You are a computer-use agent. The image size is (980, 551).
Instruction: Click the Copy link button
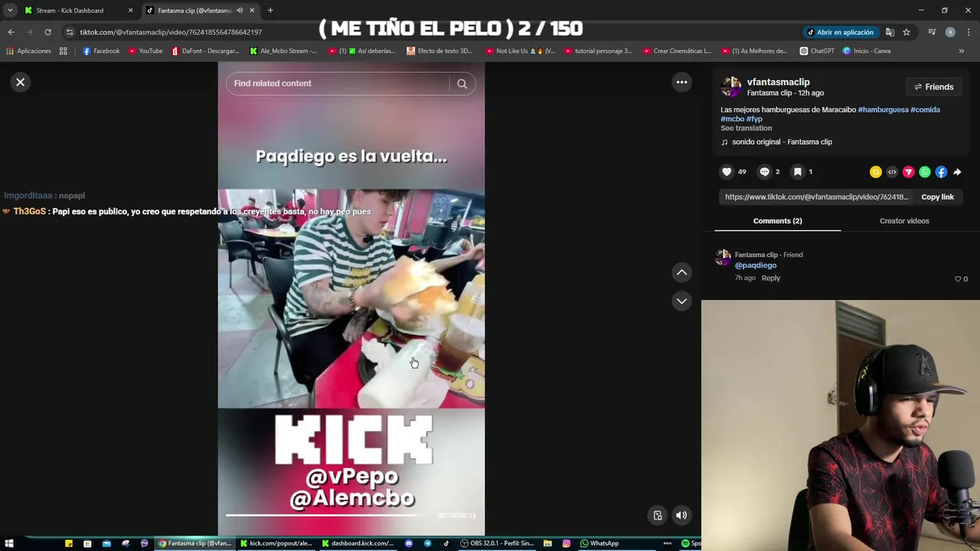[937, 197]
